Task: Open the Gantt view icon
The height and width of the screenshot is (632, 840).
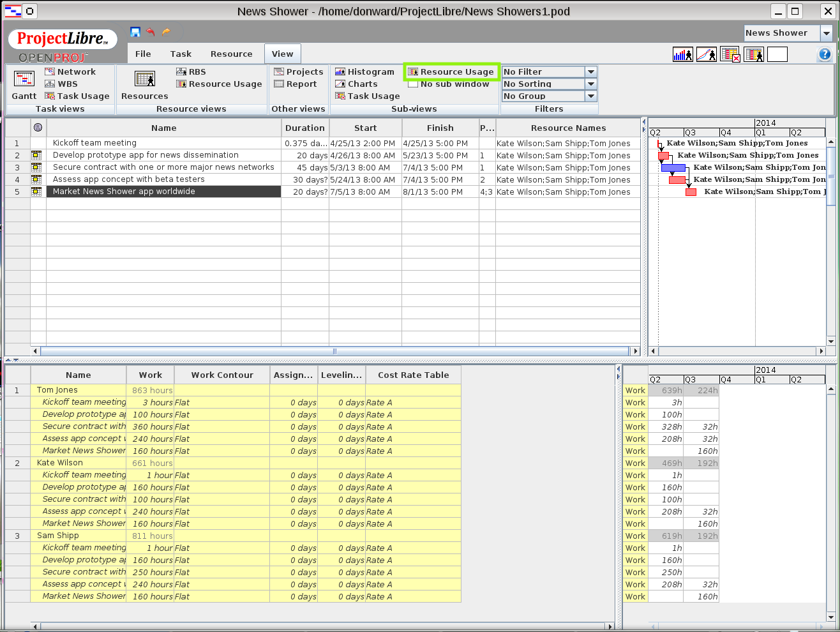Action: pos(24,79)
